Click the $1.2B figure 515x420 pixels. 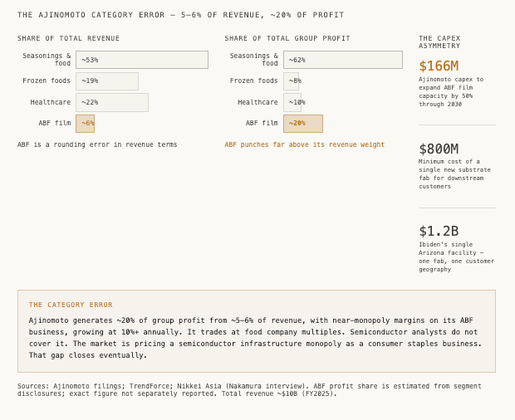click(x=439, y=231)
